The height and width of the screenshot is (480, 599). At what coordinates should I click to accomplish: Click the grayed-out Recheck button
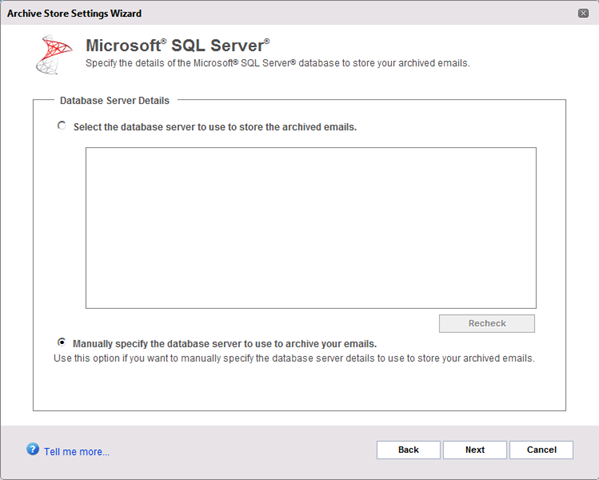pos(487,323)
